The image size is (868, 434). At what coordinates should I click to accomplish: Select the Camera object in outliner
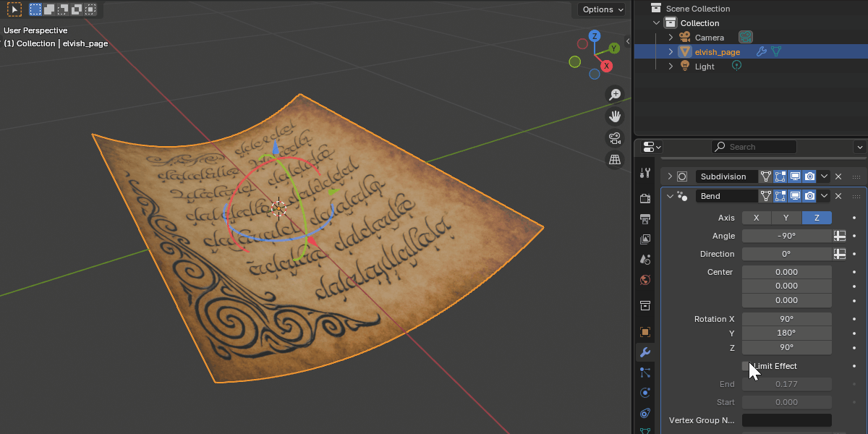710,38
